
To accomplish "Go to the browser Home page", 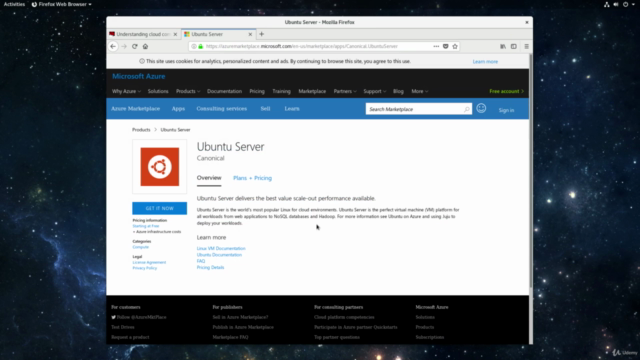I will pyautogui.click(x=145, y=47).
